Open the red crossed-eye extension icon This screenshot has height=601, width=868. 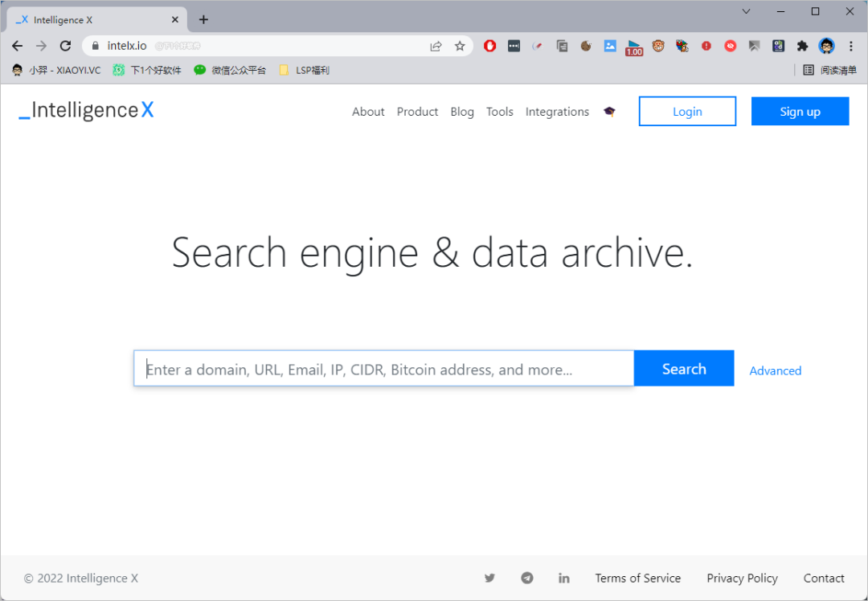click(730, 46)
